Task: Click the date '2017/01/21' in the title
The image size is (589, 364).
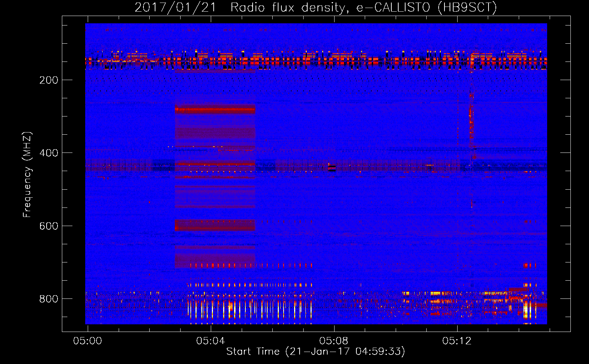Action: click(x=176, y=7)
